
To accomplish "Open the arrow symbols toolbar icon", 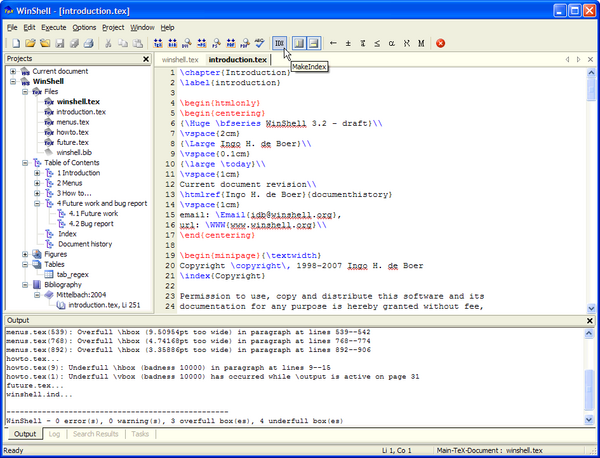I will tap(333, 43).
